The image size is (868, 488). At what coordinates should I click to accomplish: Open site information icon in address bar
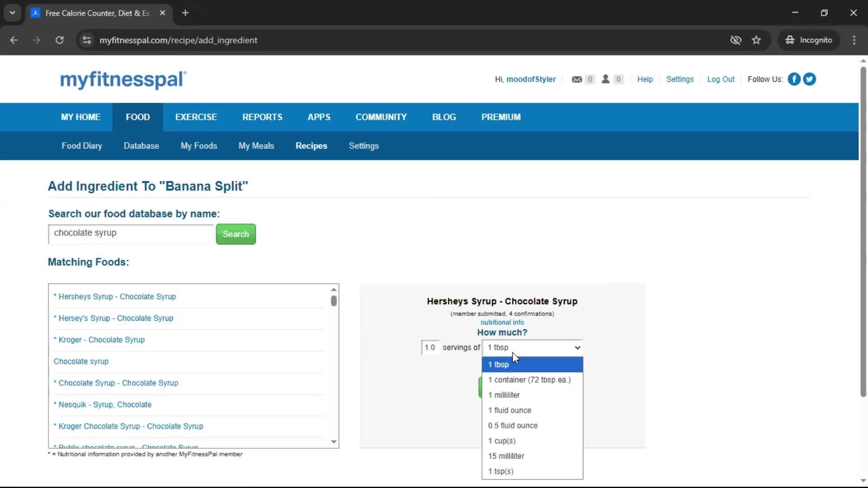coord(87,40)
